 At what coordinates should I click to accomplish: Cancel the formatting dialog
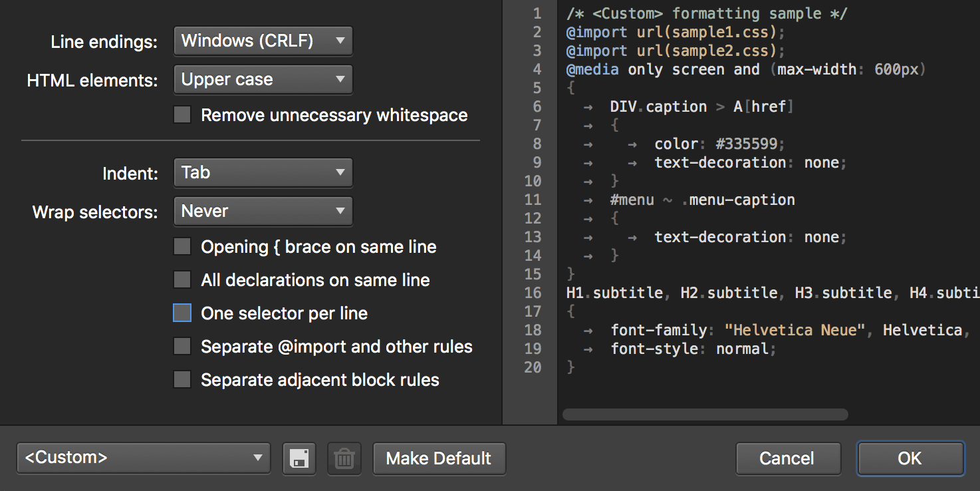(x=787, y=458)
